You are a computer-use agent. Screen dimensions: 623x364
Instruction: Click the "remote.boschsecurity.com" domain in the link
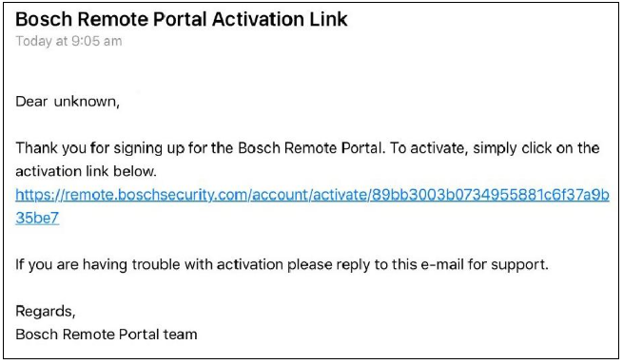(x=155, y=195)
